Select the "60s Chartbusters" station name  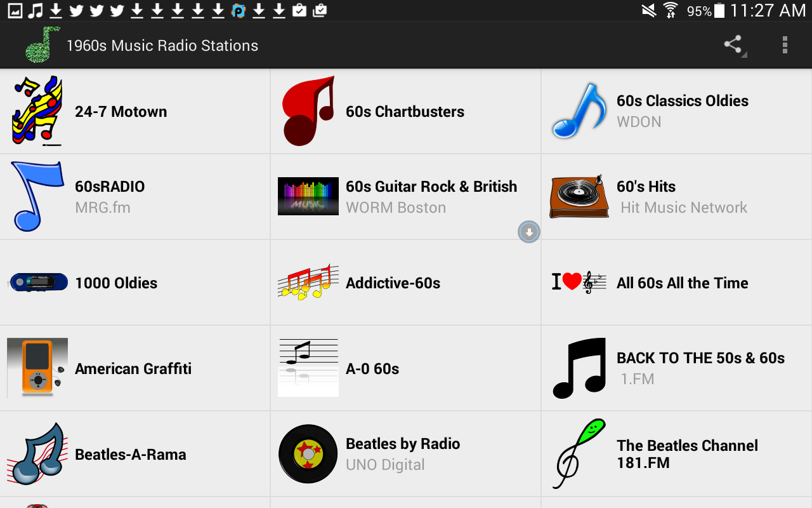[405, 112]
